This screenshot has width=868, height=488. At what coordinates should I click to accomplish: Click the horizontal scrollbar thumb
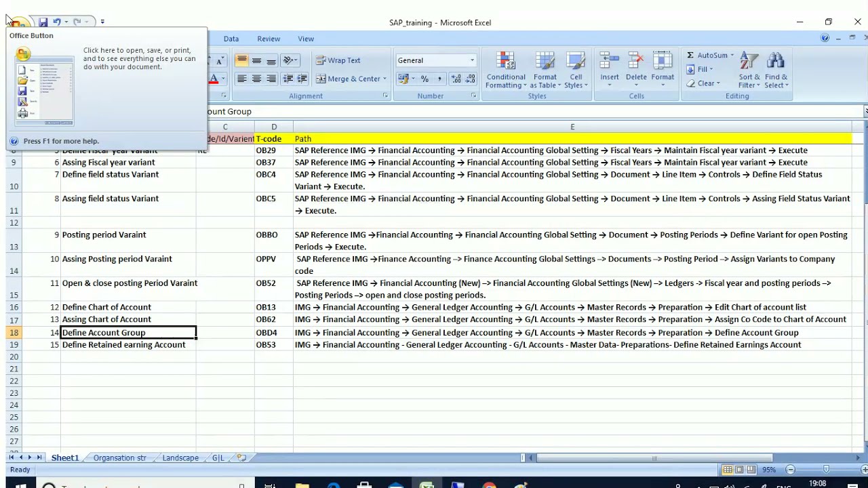tap(654, 458)
